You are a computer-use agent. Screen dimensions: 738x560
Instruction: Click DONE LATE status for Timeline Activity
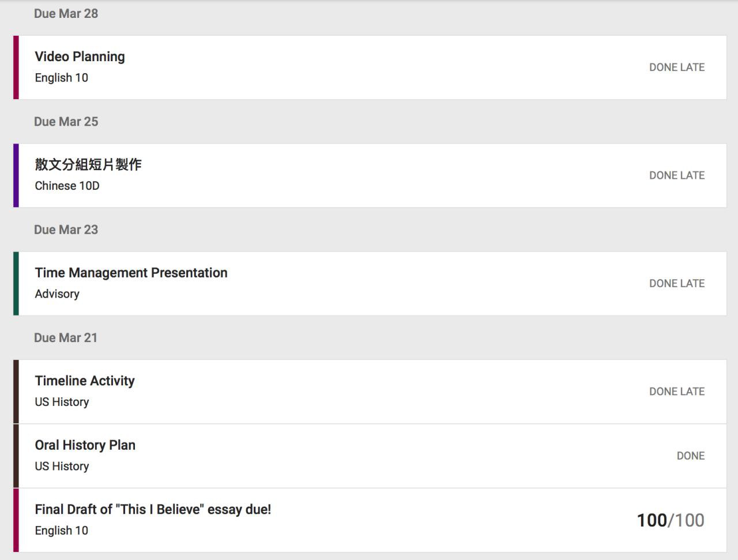677,392
